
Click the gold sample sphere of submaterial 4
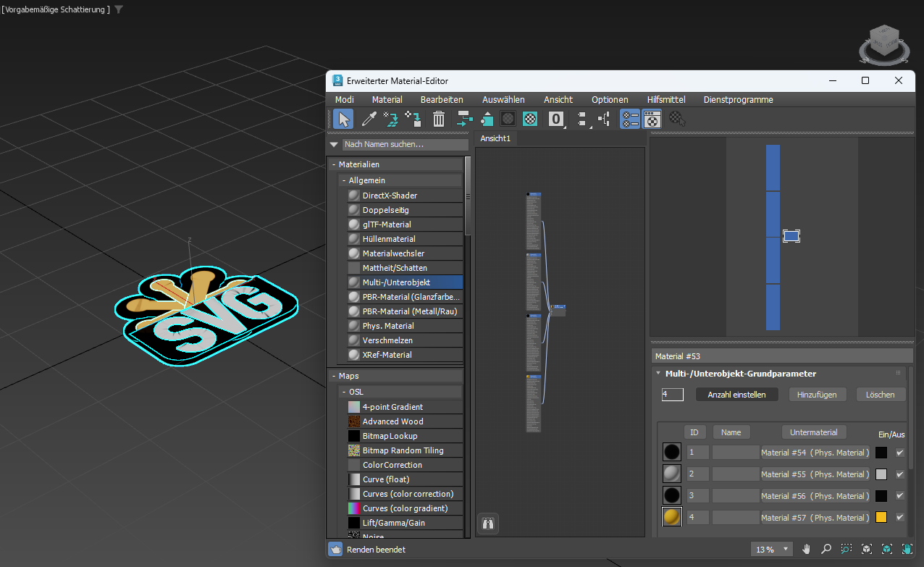point(672,517)
